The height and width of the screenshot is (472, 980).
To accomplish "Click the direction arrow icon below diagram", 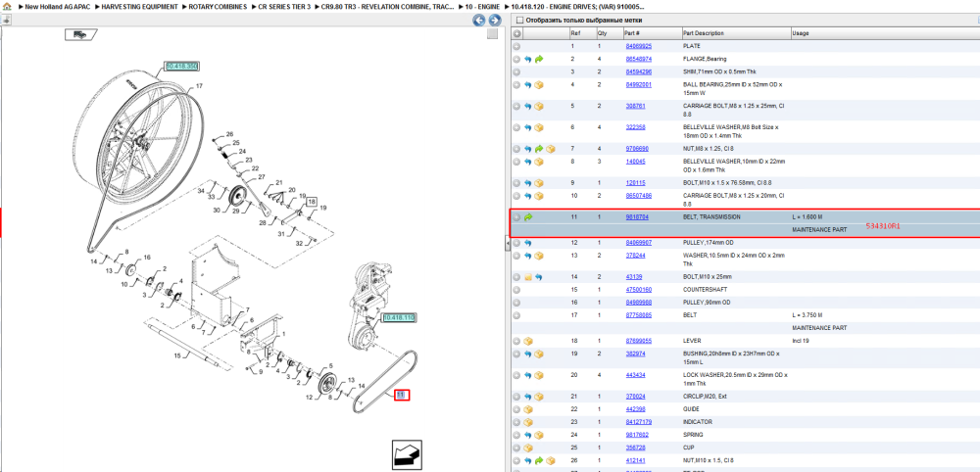I will click(x=407, y=455).
